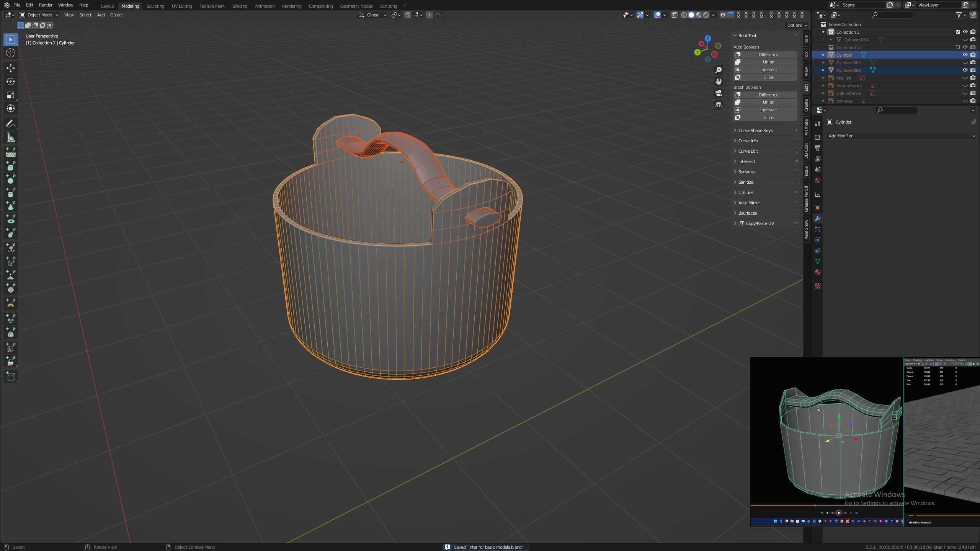Select the Measure tool
This screenshot has width=980, height=551.
coord(11,137)
